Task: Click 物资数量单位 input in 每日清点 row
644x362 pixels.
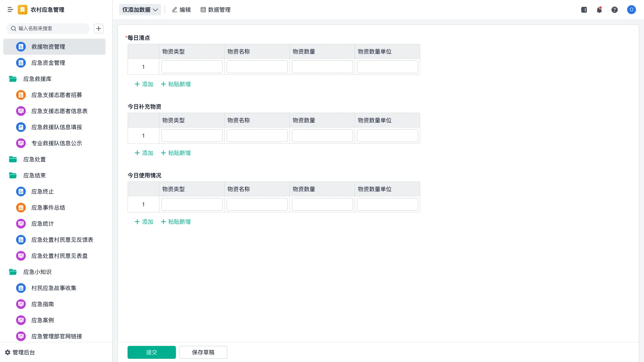Action: click(x=388, y=67)
